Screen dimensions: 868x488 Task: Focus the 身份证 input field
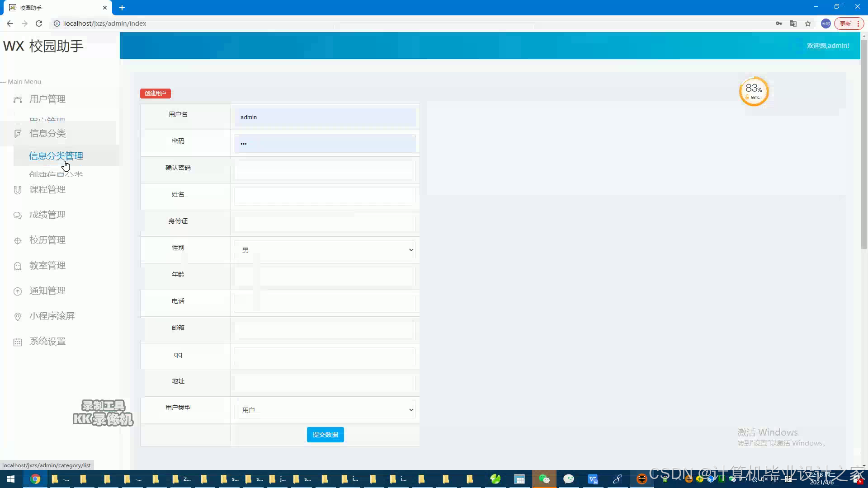tap(325, 223)
